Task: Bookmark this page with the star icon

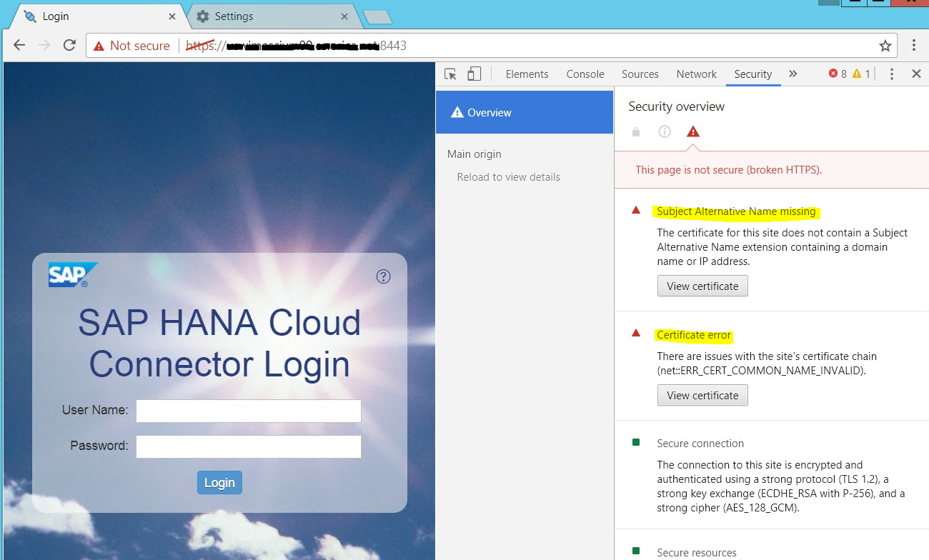Action: point(885,46)
